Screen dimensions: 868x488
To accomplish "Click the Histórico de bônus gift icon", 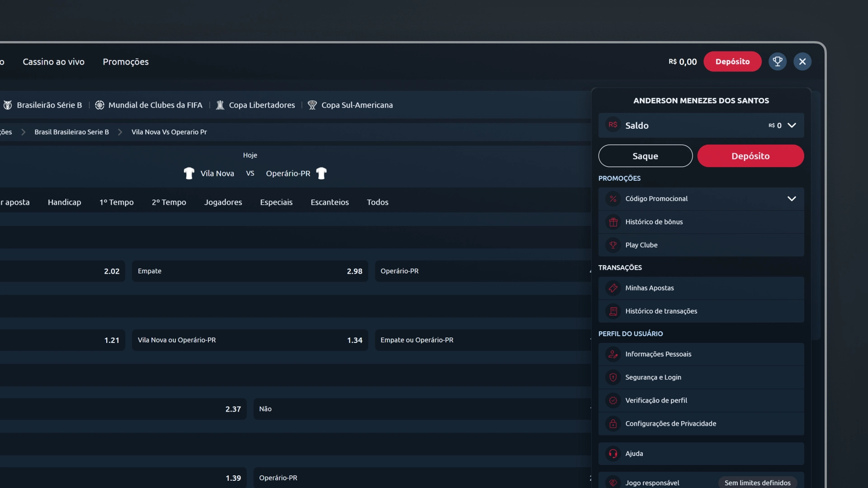I will point(613,222).
